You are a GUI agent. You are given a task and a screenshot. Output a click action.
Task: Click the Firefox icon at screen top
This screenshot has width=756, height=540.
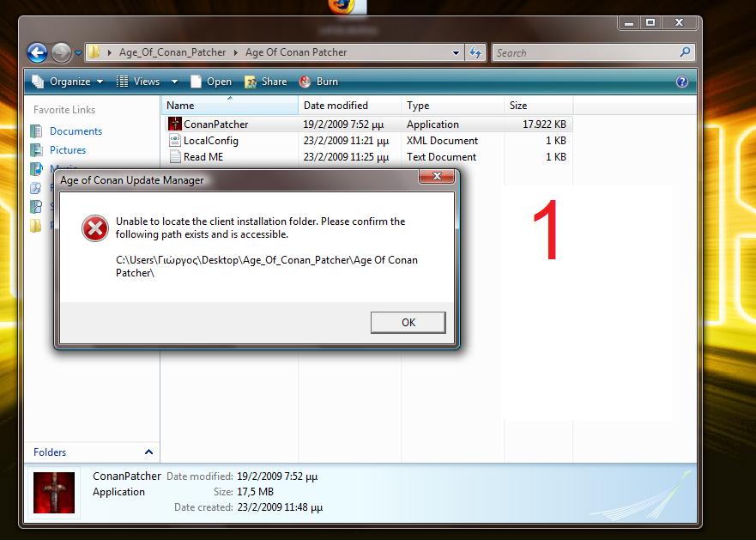(x=342, y=6)
